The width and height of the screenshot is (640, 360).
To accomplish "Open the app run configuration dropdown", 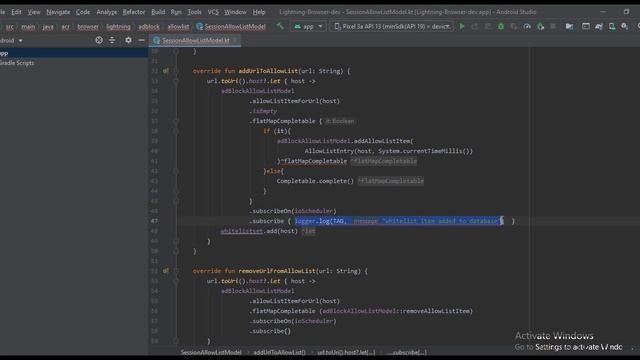I will click(309, 27).
